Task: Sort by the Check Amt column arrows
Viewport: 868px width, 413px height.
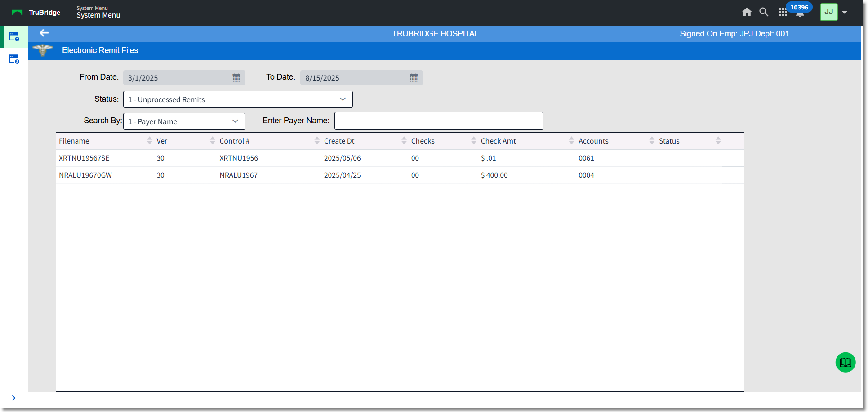Action: (571, 141)
